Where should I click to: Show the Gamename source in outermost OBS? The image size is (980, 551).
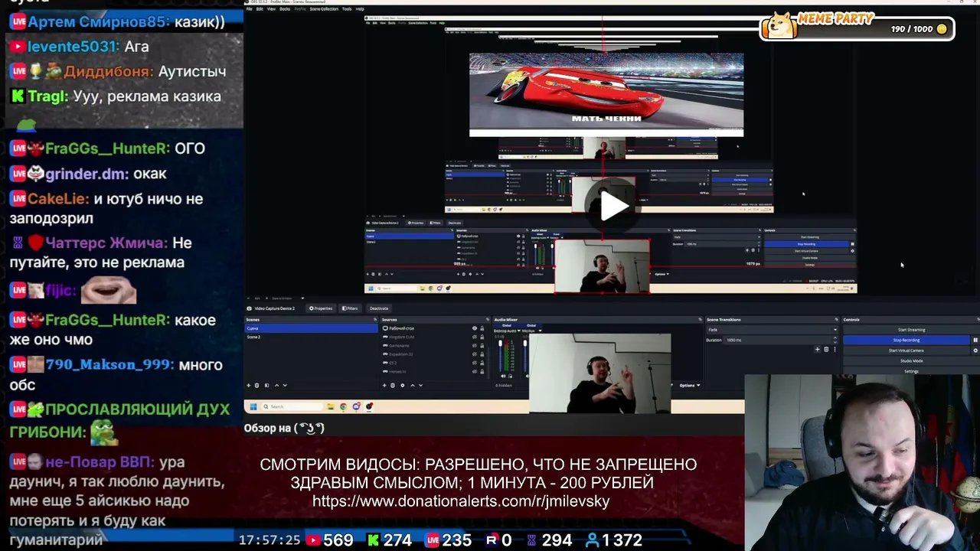click(474, 345)
